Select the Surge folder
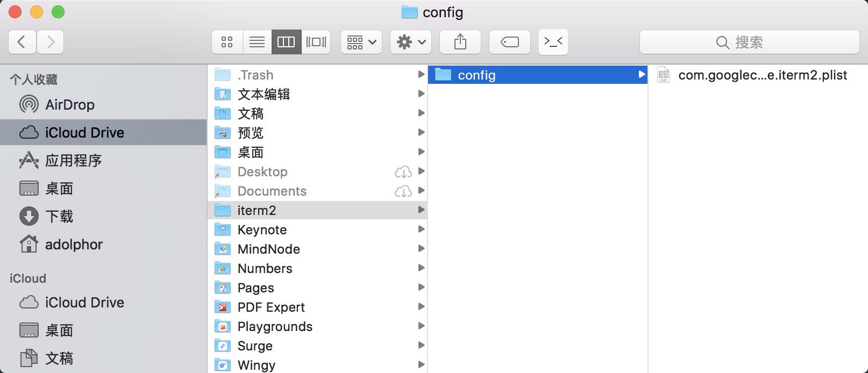Viewport: 868px width, 373px height. (317, 346)
